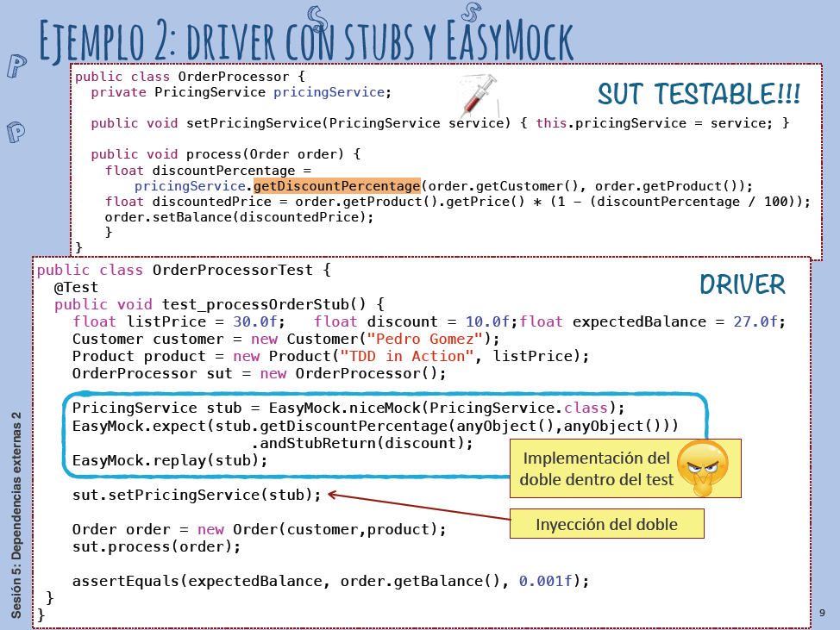The height and width of the screenshot is (630, 840).
Task: Click the page number 9
Action: (822, 613)
